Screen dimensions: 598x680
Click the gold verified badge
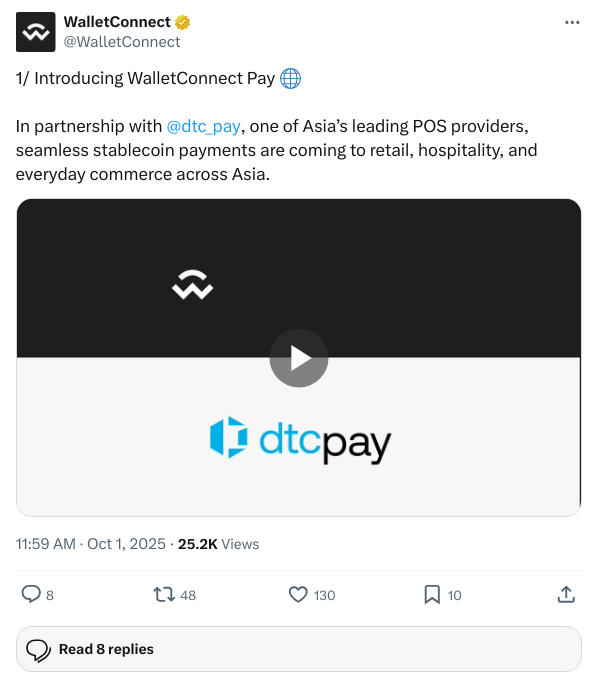click(183, 22)
